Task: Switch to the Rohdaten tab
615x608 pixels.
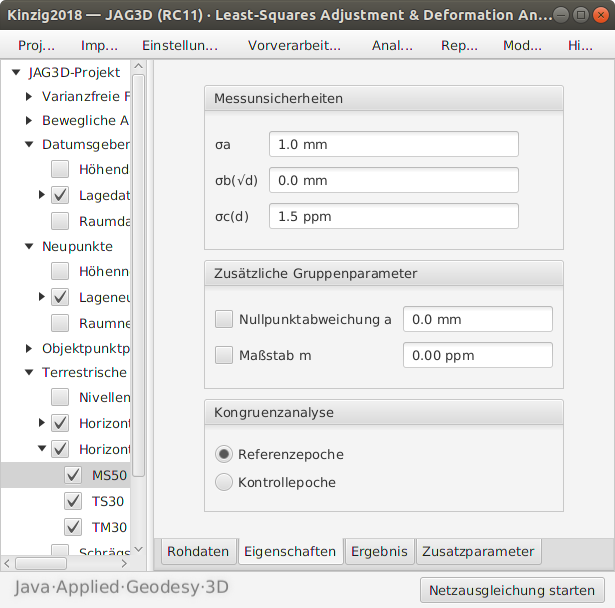Action: [198, 551]
